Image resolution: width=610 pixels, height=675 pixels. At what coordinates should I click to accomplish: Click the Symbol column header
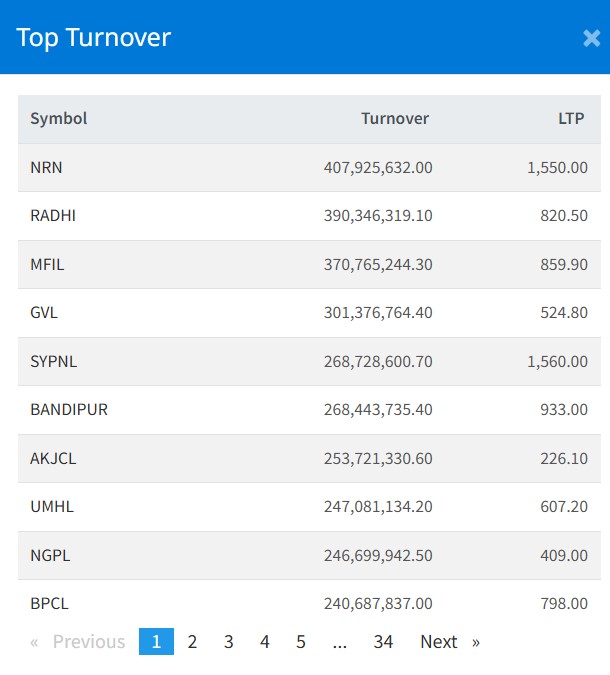pos(59,118)
